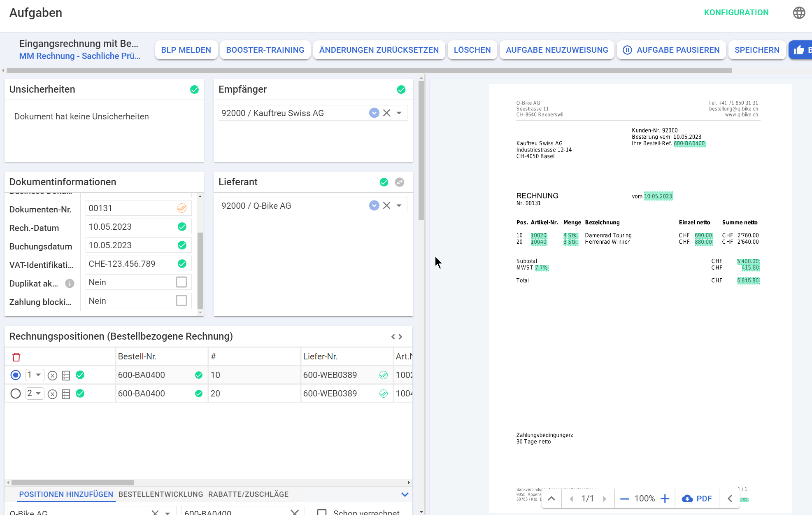Click the swap arrows icon in Lieferant header
812x515 pixels.
click(x=399, y=182)
